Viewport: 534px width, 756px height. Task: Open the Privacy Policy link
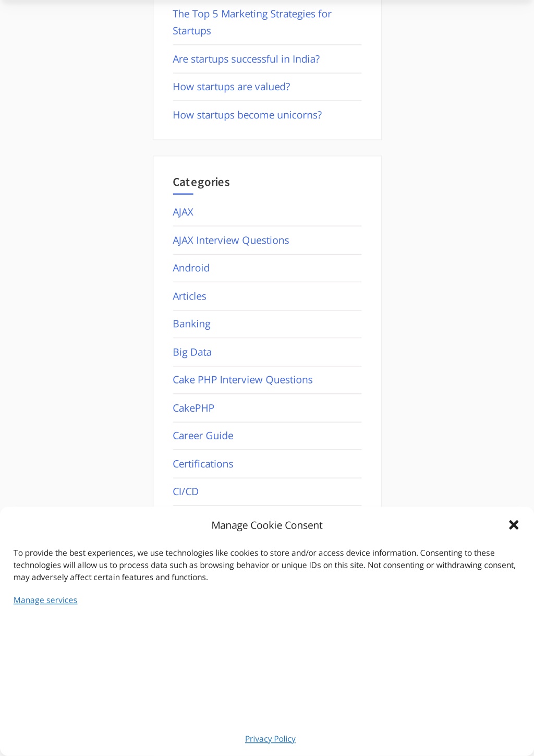click(270, 739)
